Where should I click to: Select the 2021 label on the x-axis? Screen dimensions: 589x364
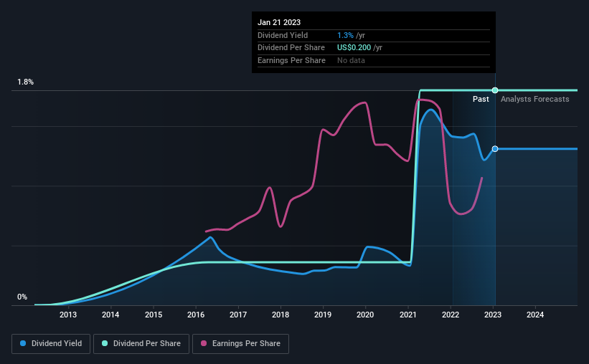408,315
